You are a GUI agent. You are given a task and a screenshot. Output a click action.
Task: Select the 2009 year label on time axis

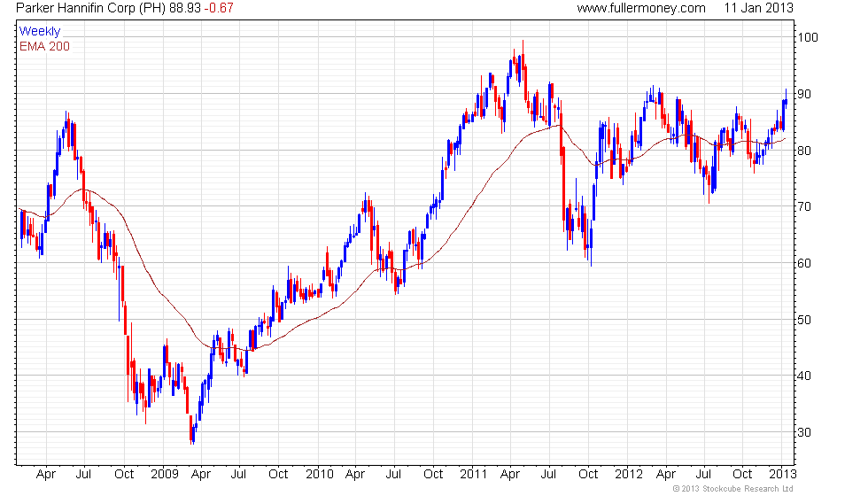pos(165,475)
